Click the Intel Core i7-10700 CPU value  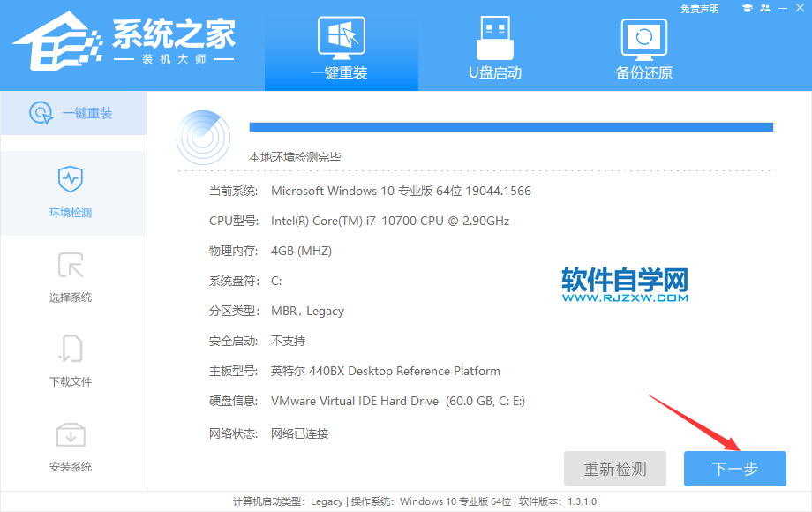[390, 221]
